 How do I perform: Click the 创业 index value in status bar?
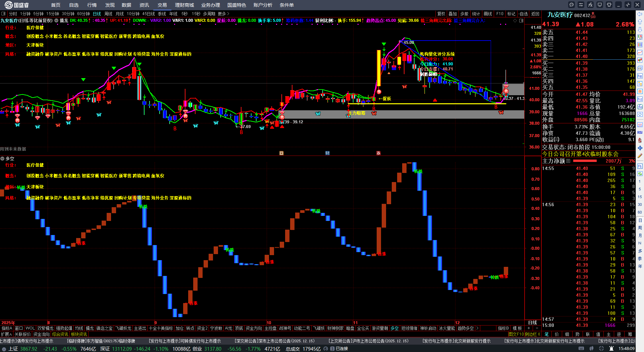213,349
